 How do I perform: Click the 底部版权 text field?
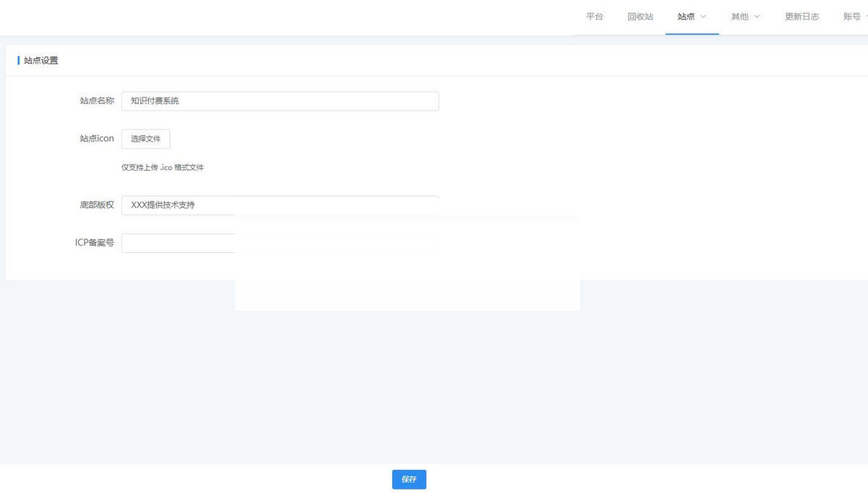pos(280,205)
